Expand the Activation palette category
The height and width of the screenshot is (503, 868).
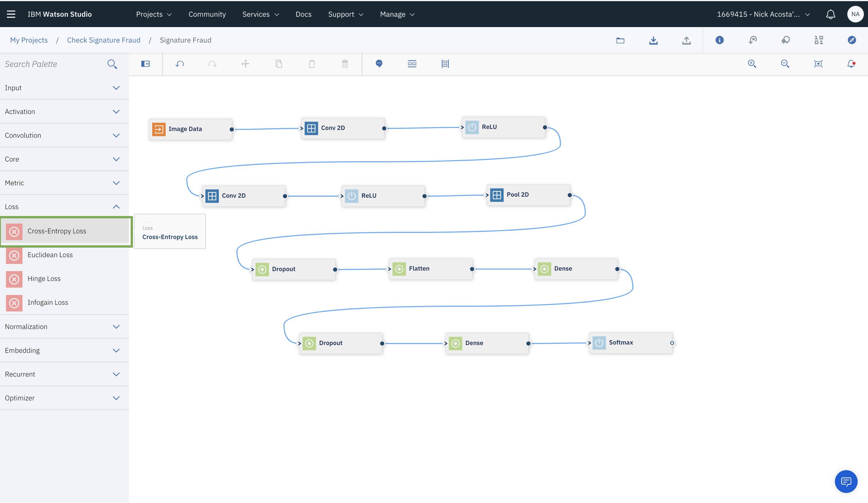pos(64,112)
